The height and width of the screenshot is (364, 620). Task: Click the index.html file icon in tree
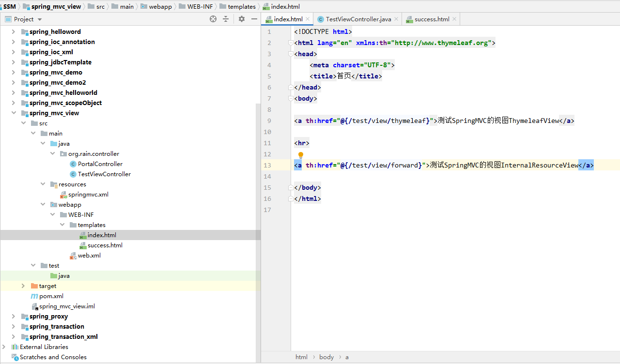tap(83, 235)
